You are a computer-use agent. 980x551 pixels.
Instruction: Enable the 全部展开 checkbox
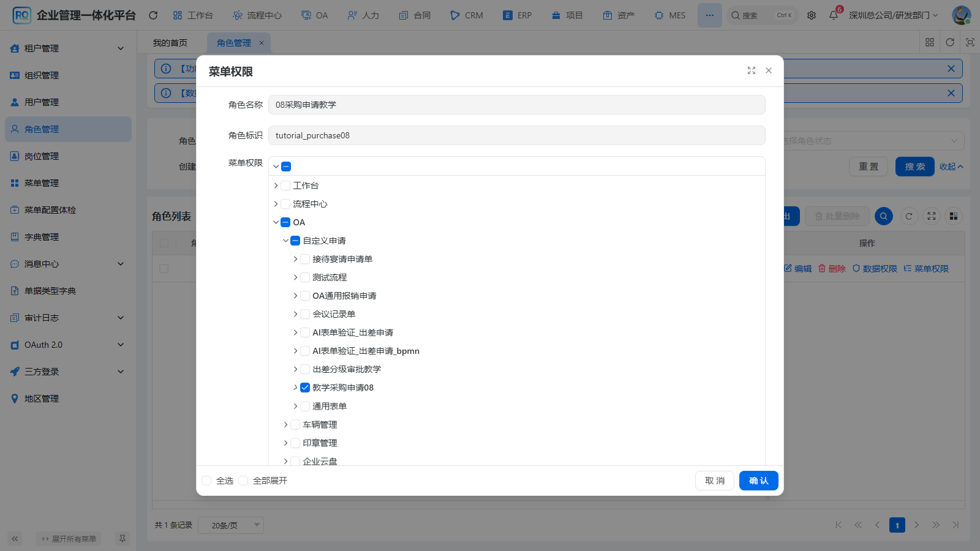point(243,481)
